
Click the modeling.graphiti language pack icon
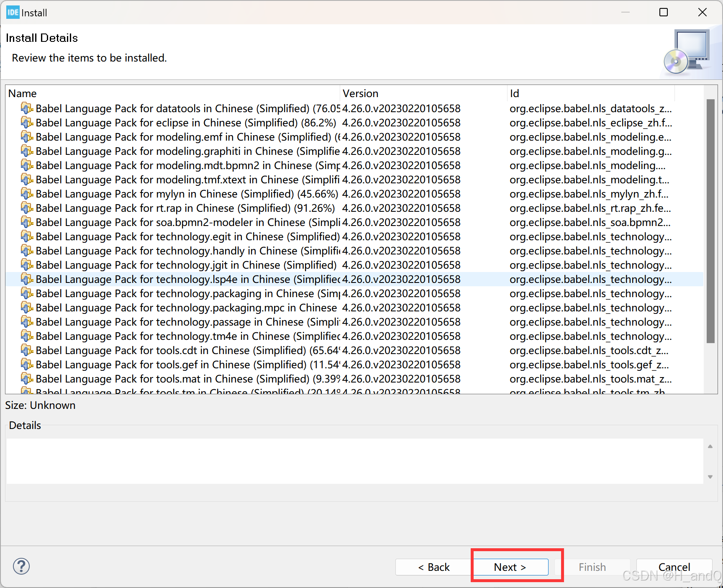(27, 151)
